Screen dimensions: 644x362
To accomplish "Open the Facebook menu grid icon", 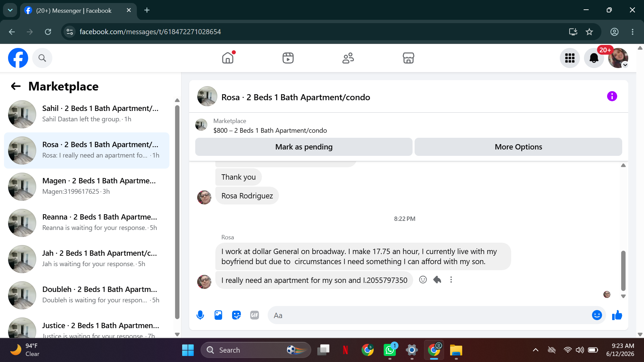I will 570,58.
